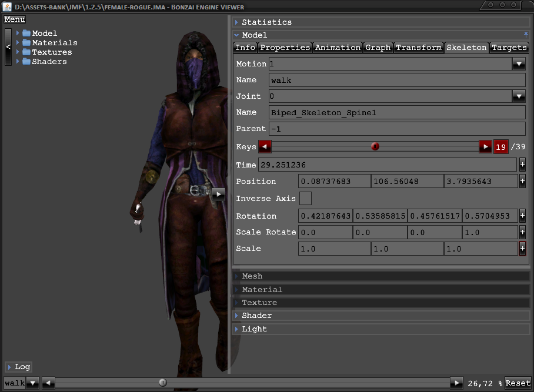Open the Motion dropdown
Screen dimensions: 534x392
(x=519, y=64)
